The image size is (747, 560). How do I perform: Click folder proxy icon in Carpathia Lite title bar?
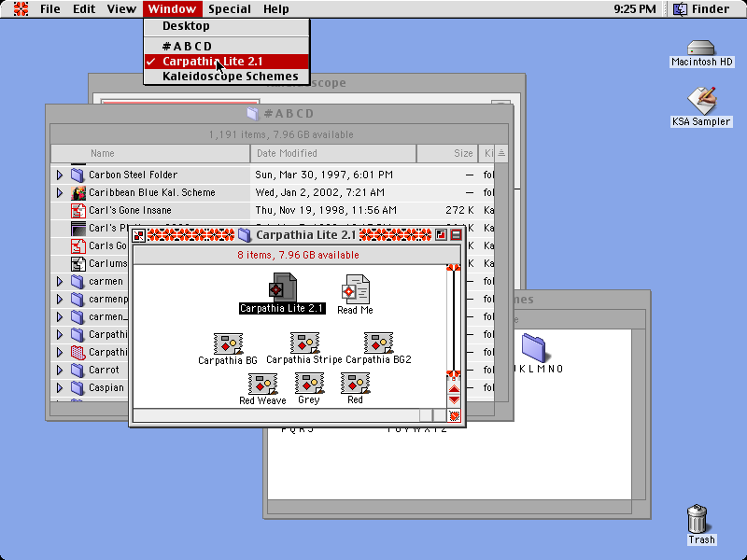click(x=245, y=235)
